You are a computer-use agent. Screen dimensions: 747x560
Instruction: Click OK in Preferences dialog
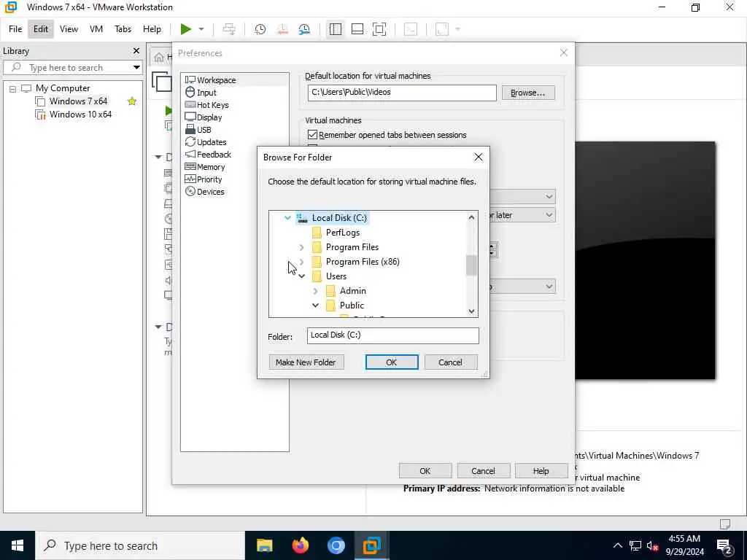pos(425,470)
